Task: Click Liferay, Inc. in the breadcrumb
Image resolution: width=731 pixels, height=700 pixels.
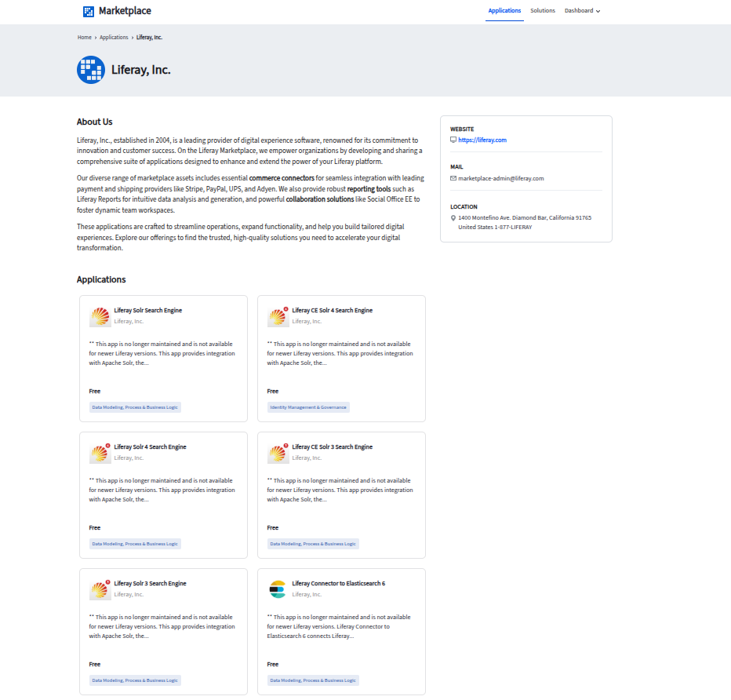Action: click(149, 38)
